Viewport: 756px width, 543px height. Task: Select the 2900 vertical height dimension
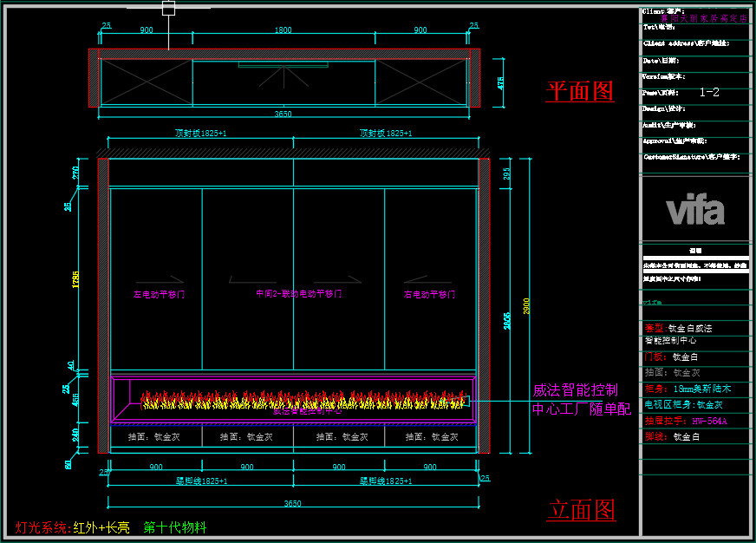(525, 305)
